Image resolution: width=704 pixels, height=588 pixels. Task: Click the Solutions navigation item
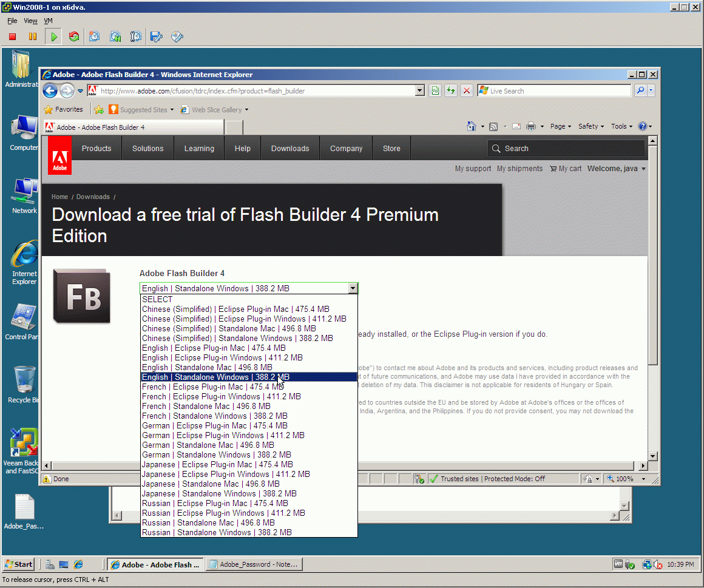pyautogui.click(x=147, y=149)
